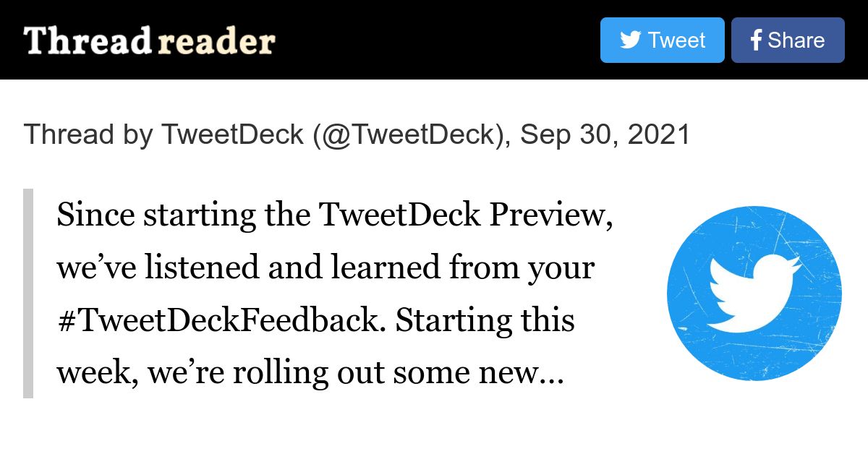
Task: Click the white bird inside the blue avatar circle
Action: 756,293
